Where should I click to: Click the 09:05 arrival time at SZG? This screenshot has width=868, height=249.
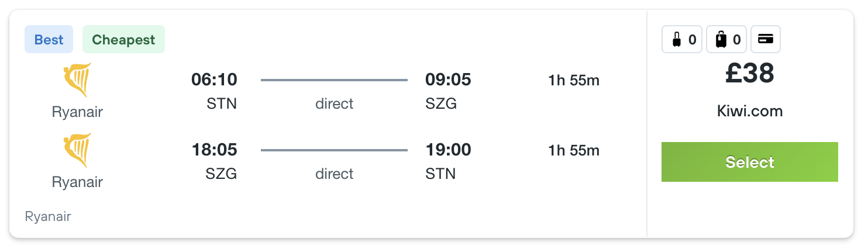[x=448, y=79]
